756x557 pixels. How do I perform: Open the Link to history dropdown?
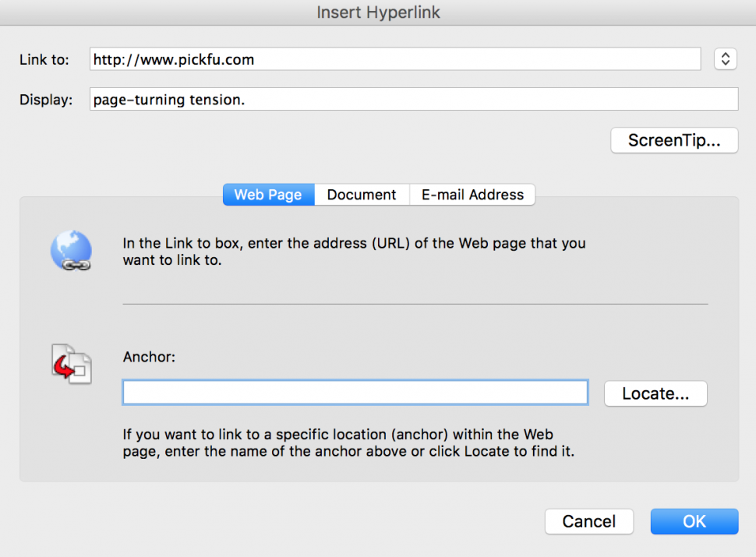coord(725,58)
